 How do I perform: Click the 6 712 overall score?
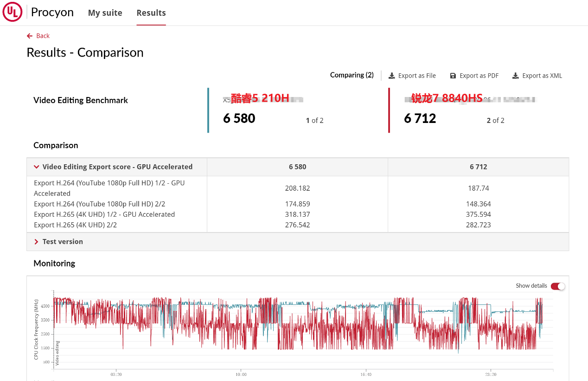click(x=420, y=119)
